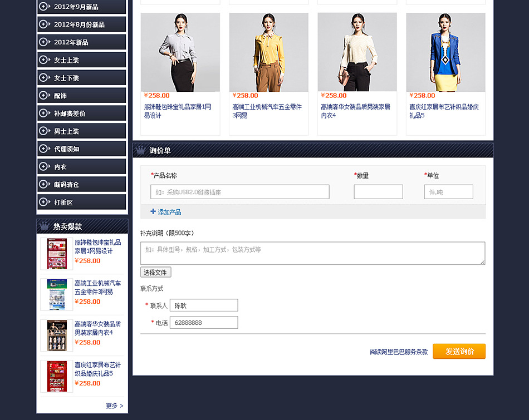Click the 添加产品 link
This screenshot has height=420, width=529.
(x=169, y=212)
